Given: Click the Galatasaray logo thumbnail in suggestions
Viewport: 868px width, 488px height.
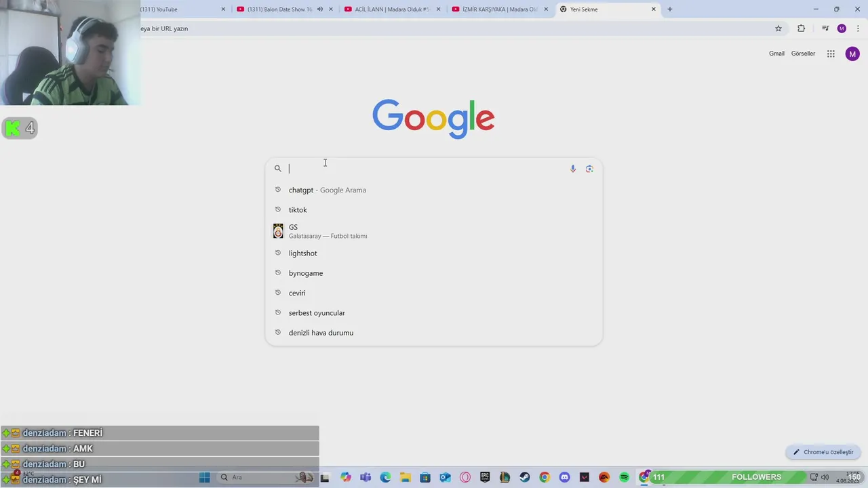Looking at the screenshot, I should pyautogui.click(x=278, y=231).
